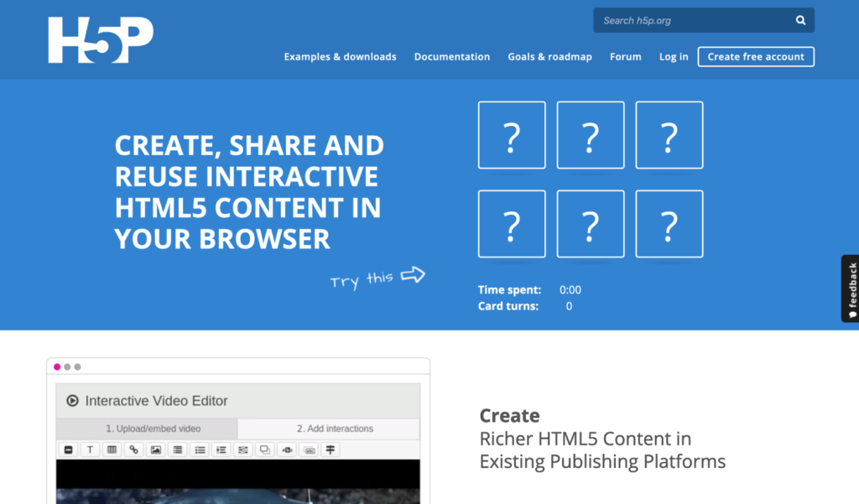
Task: Flip the top-left memory card
Action: coord(512,135)
